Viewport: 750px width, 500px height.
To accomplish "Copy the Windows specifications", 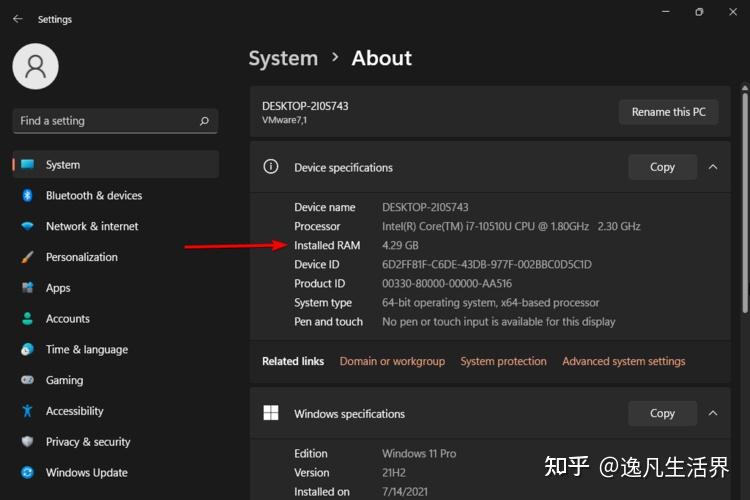I will pyautogui.click(x=662, y=413).
